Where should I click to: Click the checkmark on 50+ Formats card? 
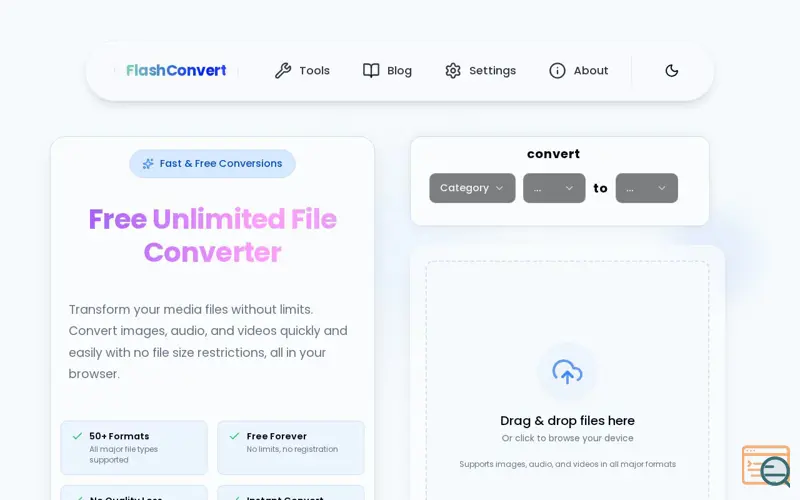[77, 436]
